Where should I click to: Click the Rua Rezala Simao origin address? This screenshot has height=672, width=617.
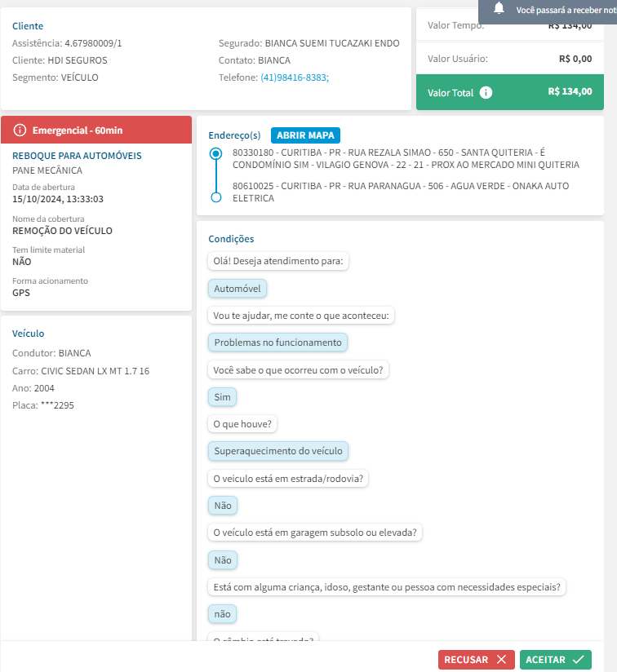[406, 158]
